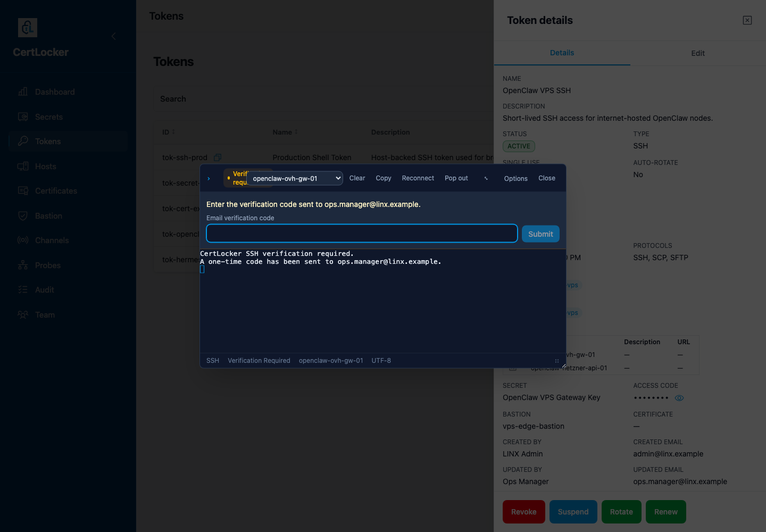
Task: Click the ACTIVE status badge
Action: (519, 146)
